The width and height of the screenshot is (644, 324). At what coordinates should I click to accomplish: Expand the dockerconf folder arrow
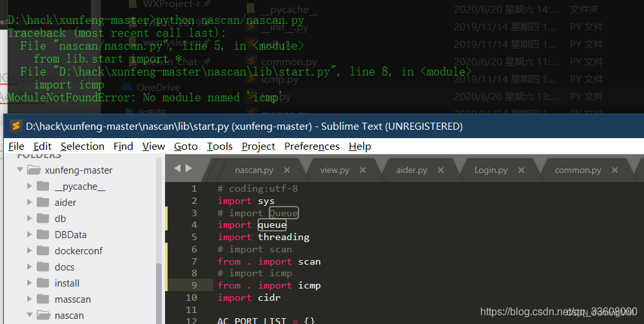click(x=29, y=250)
